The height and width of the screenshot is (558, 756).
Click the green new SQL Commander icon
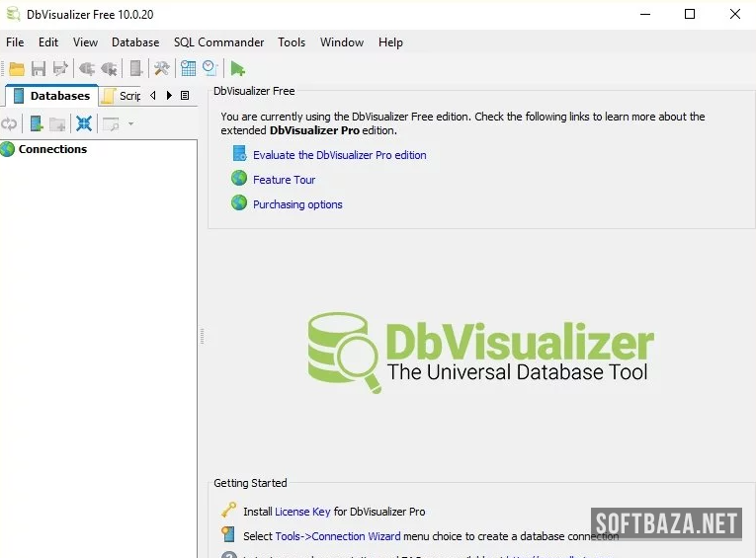(x=237, y=68)
